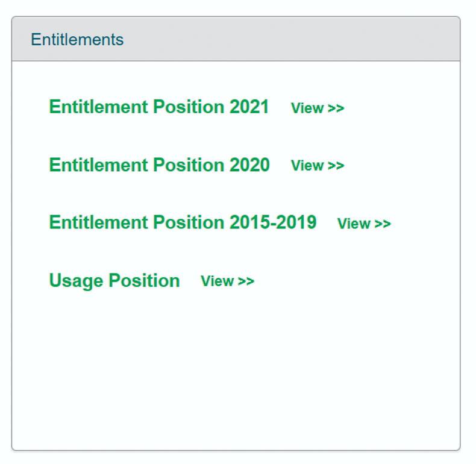The height and width of the screenshot is (464, 476).
Task: Click View next to Usage Position
Action: pyautogui.click(x=227, y=281)
